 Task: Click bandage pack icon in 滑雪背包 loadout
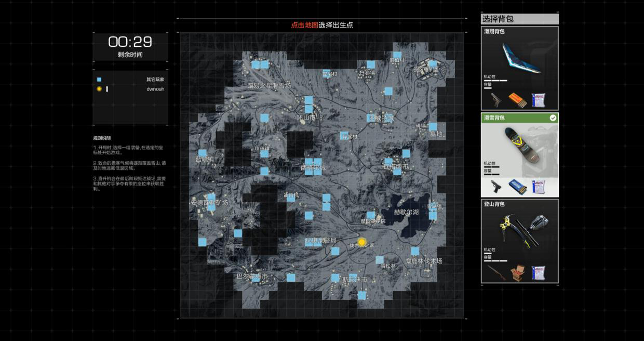[x=539, y=186]
